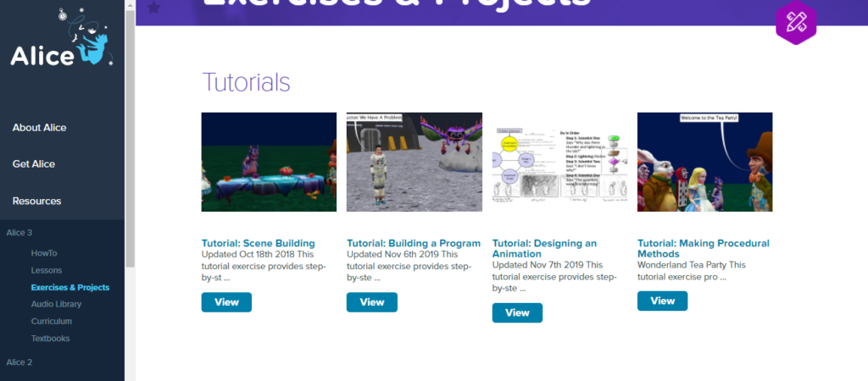Open Curriculum sidebar link

(x=52, y=321)
